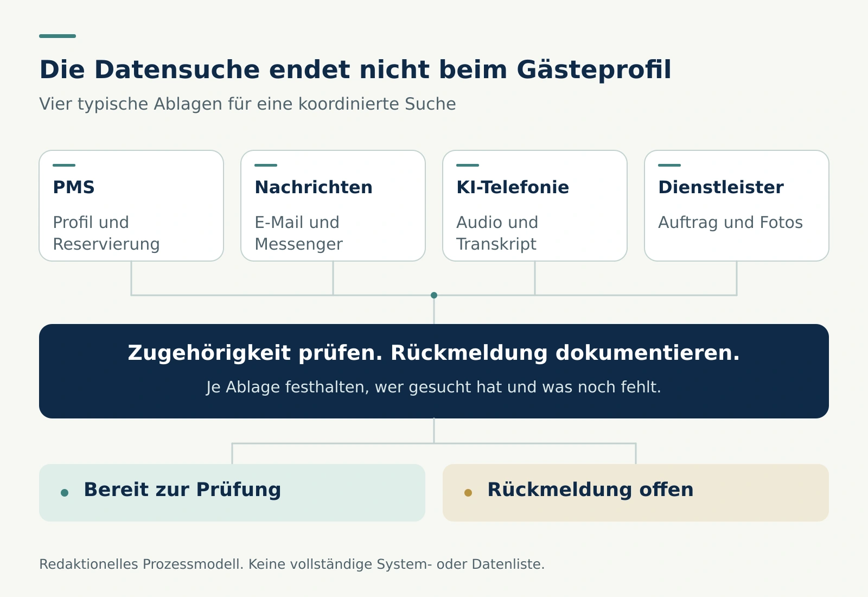Click the 'KI-Telefonie' card heading
The image size is (868, 597).
513,187
